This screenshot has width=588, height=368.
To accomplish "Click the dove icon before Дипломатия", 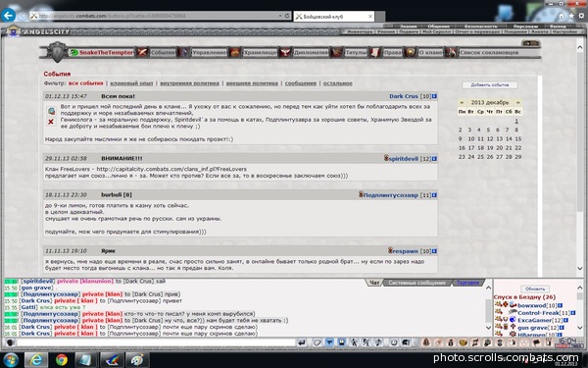I will (x=285, y=53).
